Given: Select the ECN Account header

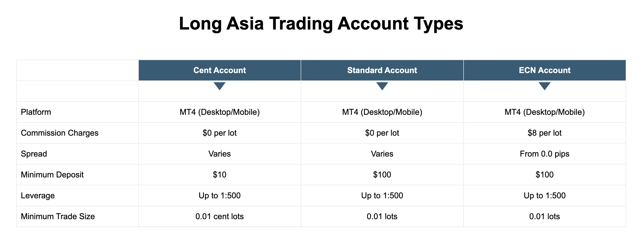Looking at the screenshot, I should click(545, 70).
